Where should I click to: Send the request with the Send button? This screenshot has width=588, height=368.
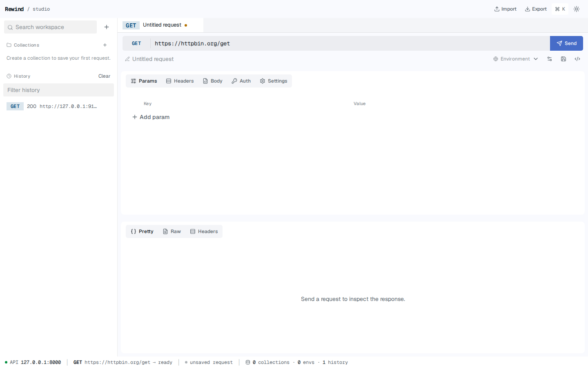[x=566, y=43]
